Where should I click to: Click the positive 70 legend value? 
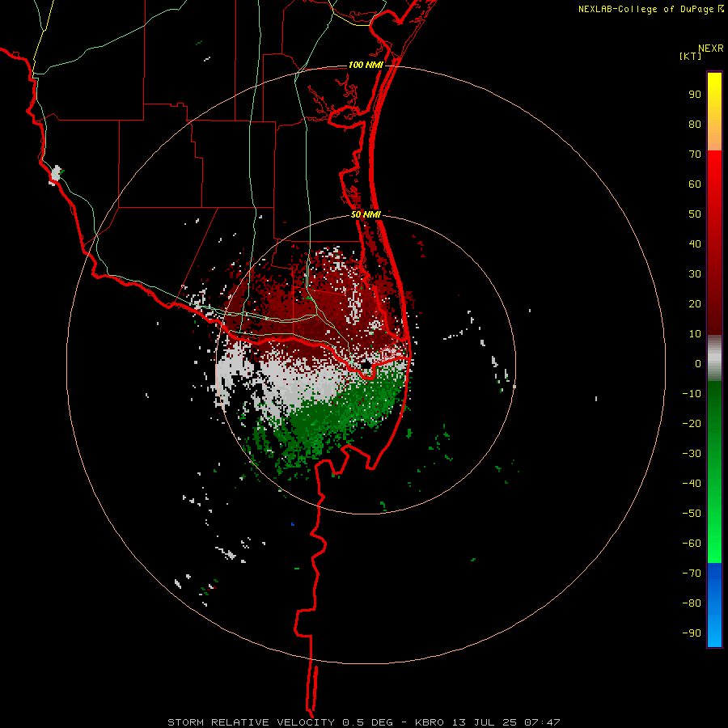pyautogui.click(x=695, y=154)
